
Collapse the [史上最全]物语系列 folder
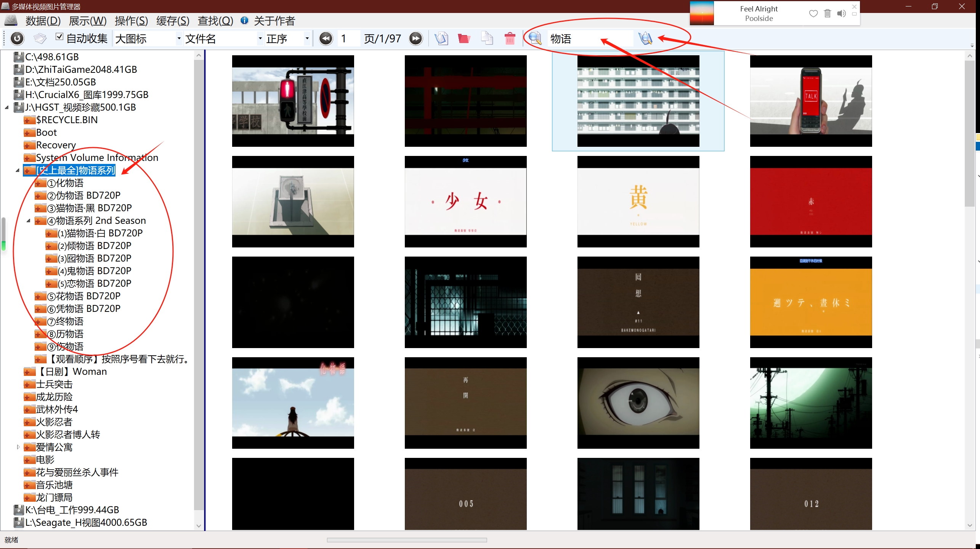(18, 170)
